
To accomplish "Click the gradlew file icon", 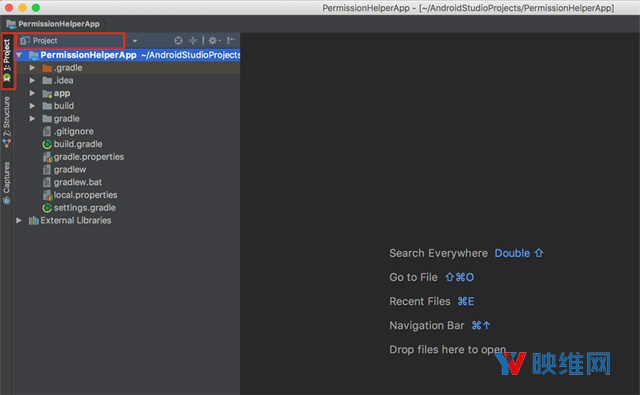I will point(47,169).
